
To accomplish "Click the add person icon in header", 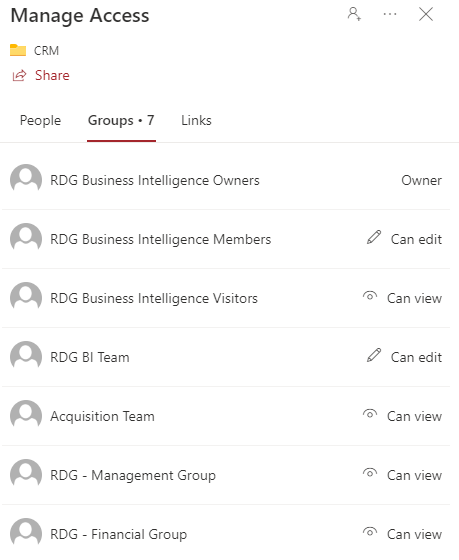I will click(354, 14).
